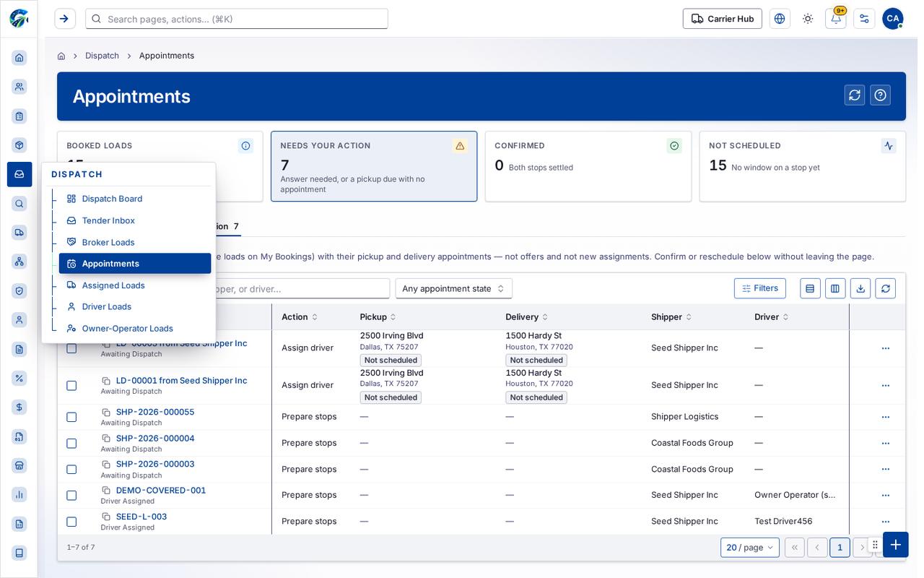Open the bar chart sidebar icon

pyautogui.click(x=19, y=495)
